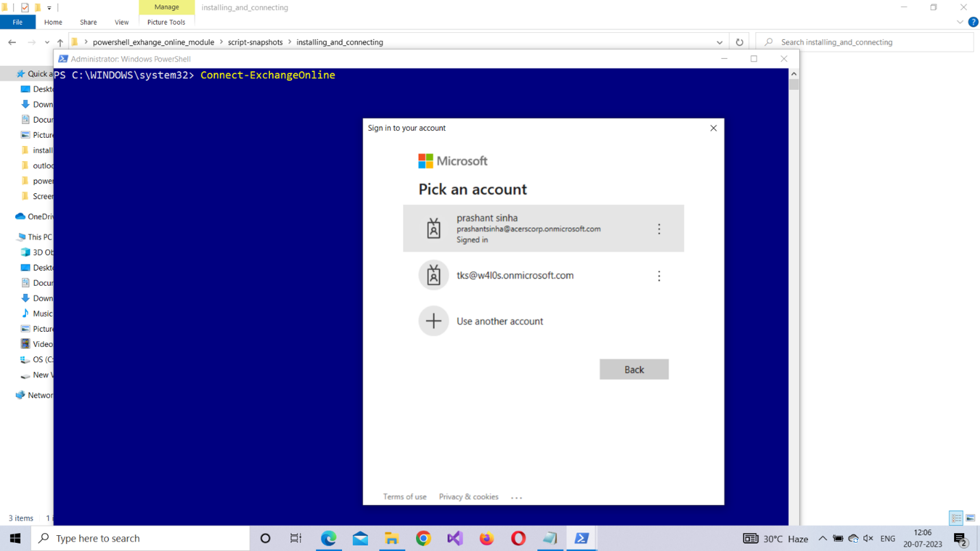Open the Home ribbon tab

(x=53, y=22)
